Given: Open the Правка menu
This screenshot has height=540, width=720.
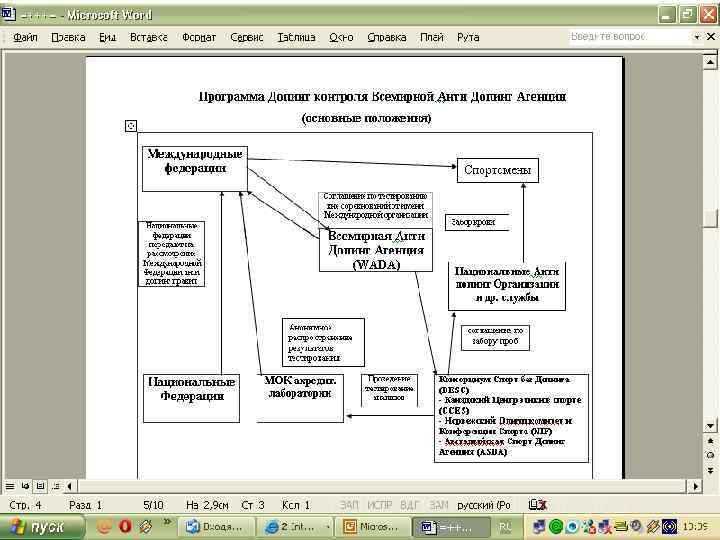Looking at the screenshot, I should point(68,37).
